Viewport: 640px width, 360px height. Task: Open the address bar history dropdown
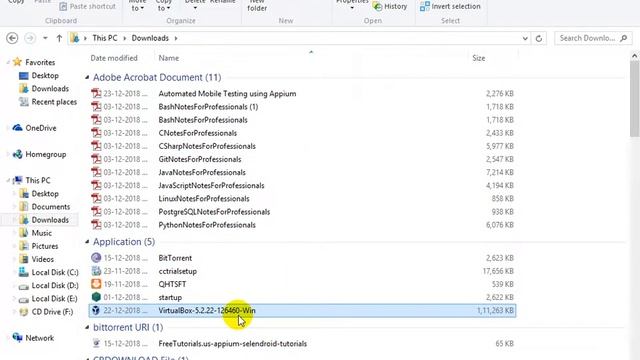point(525,38)
